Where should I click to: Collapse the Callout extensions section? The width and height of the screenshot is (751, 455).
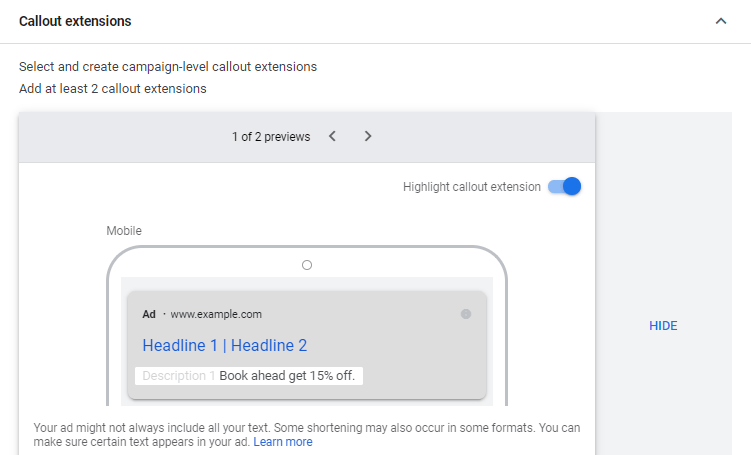[x=720, y=21]
